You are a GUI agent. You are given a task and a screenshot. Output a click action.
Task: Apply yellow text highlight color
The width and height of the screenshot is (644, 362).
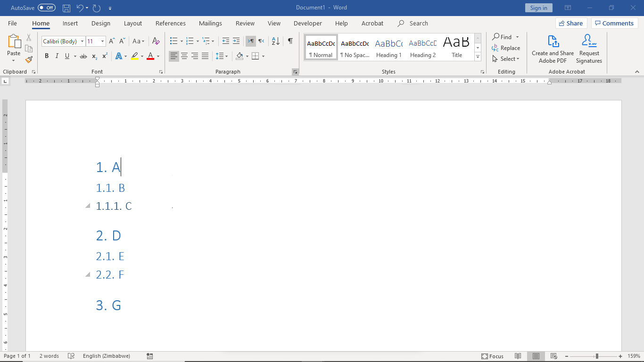(x=135, y=56)
